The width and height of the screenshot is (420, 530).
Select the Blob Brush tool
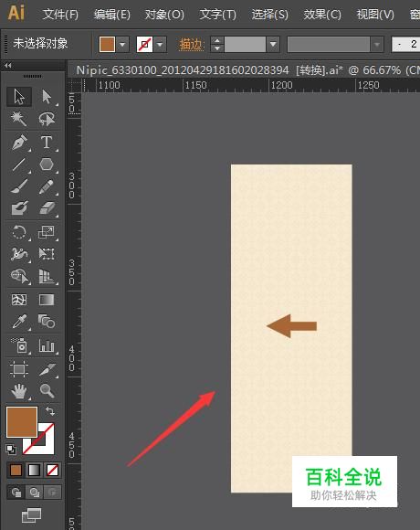click(19, 208)
